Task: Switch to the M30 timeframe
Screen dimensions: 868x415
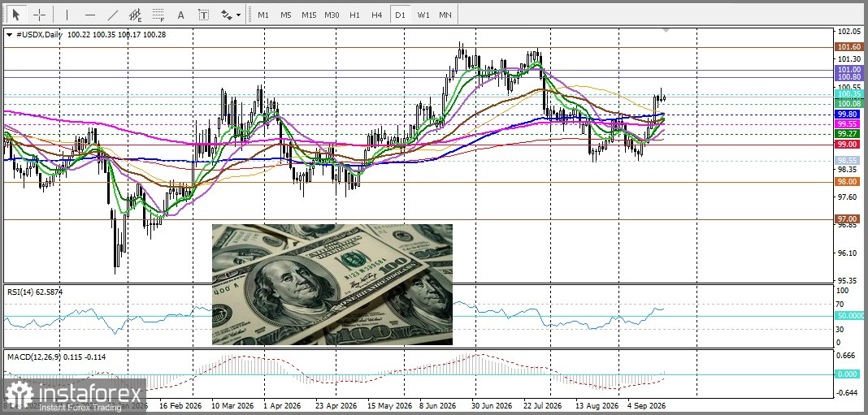Action: click(332, 15)
